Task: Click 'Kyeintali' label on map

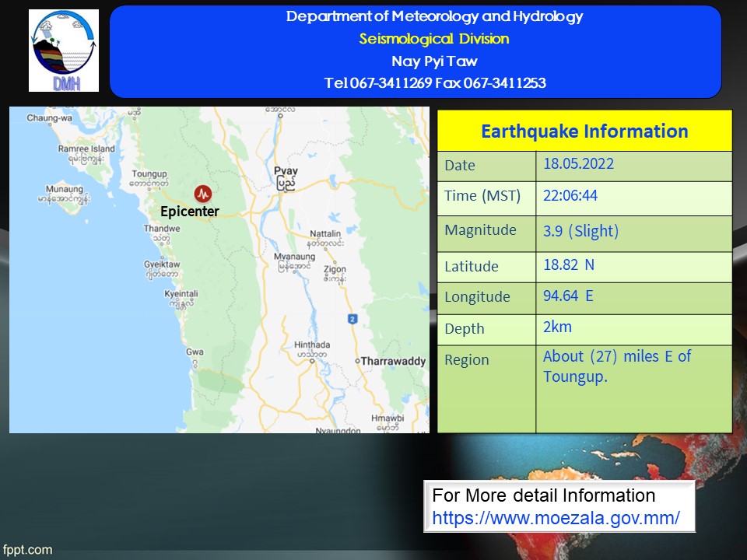Action: pyautogui.click(x=181, y=294)
